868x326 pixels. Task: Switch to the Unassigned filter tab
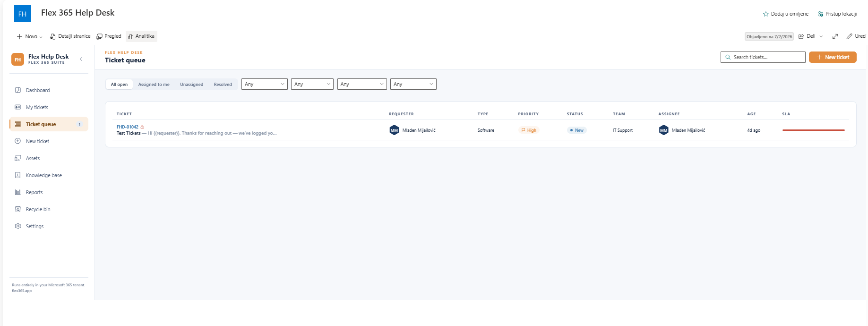tap(191, 85)
